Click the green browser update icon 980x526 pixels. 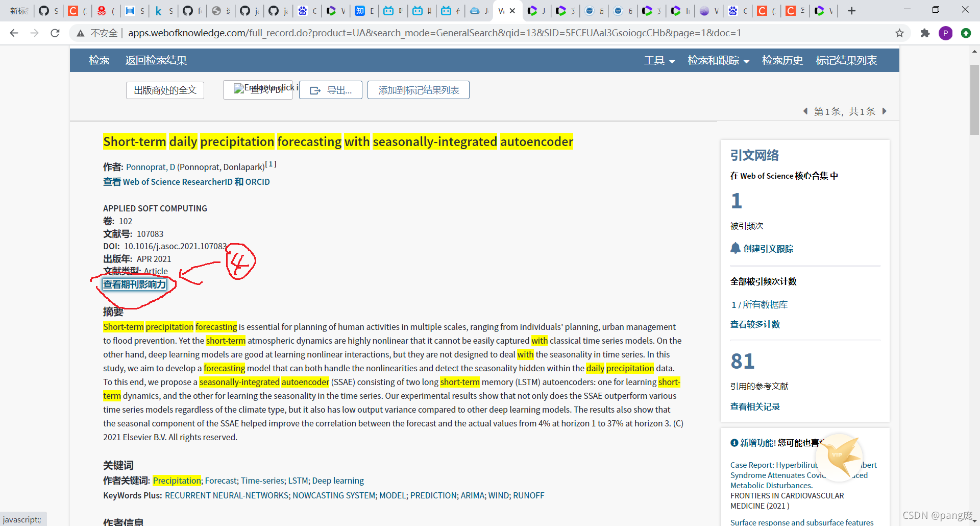coord(966,33)
